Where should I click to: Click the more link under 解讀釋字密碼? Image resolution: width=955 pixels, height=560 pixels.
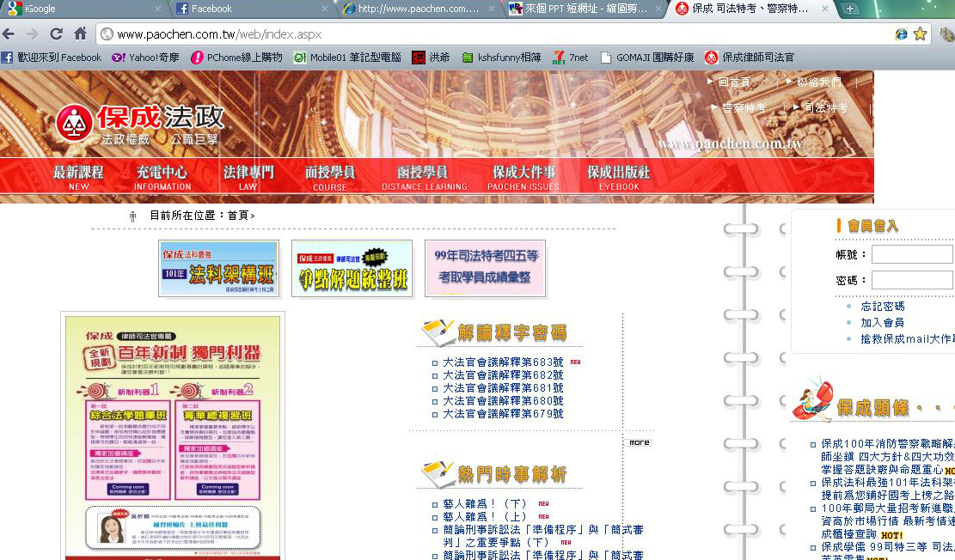(639, 442)
